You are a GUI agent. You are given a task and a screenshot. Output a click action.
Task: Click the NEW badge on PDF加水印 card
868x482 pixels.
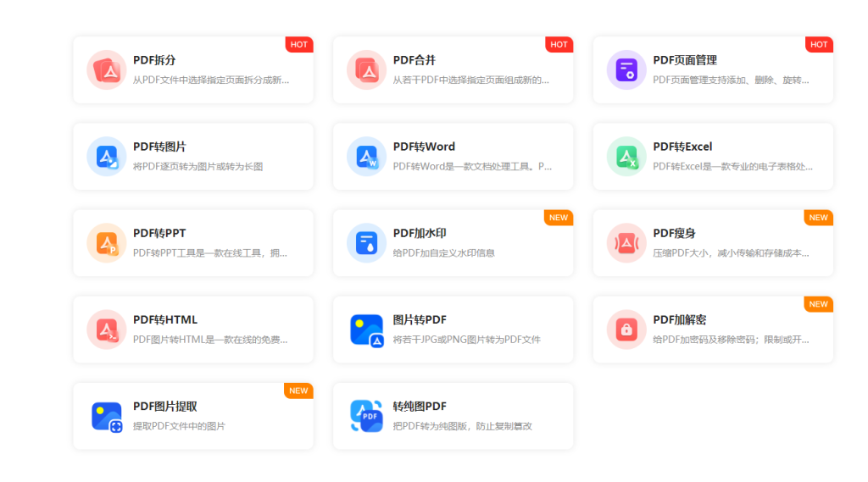[x=559, y=218]
